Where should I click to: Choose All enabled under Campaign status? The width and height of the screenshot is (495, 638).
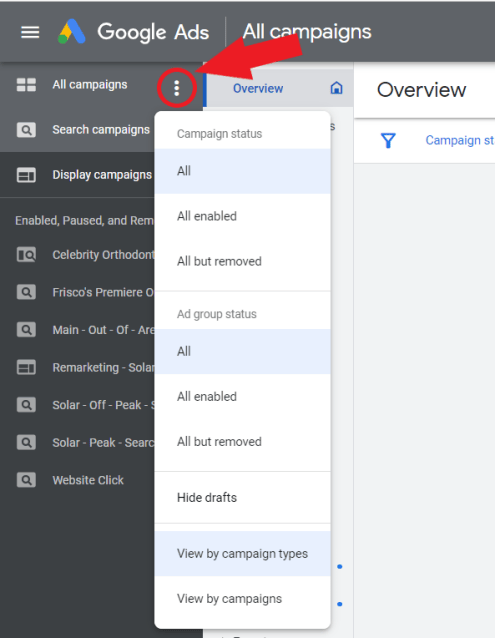tap(242, 216)
